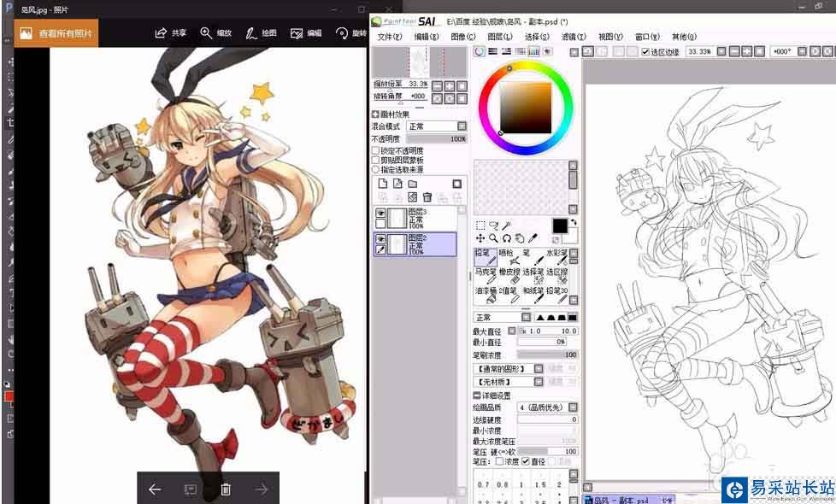Create a new layer folder
This screenshot has width=836, height=504.
click(413, 184)
